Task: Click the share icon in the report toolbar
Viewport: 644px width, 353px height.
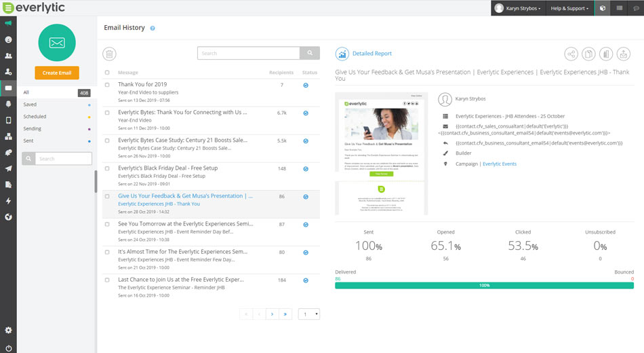Action: pyautogui.click(x=571, y=54)
